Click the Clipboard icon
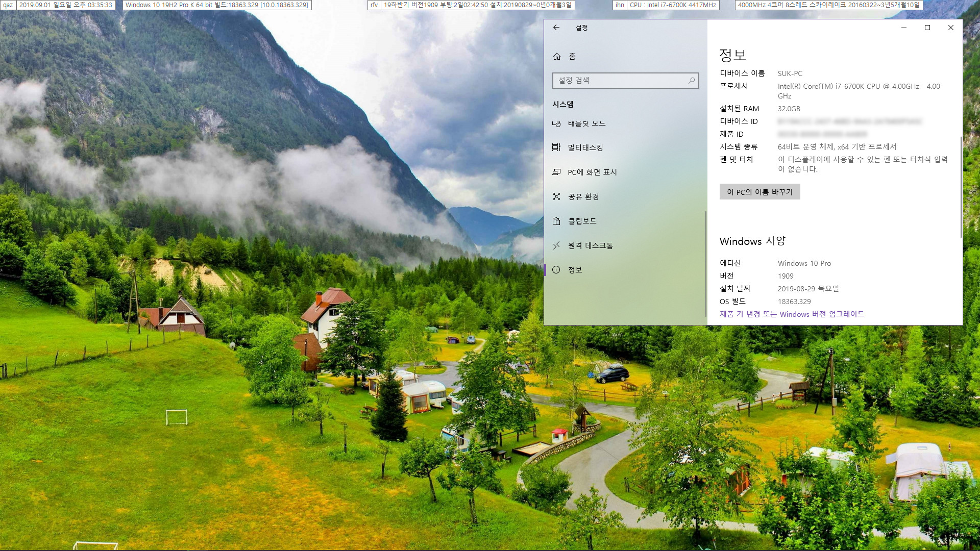980x551 pixels. (x=556, y=221)
